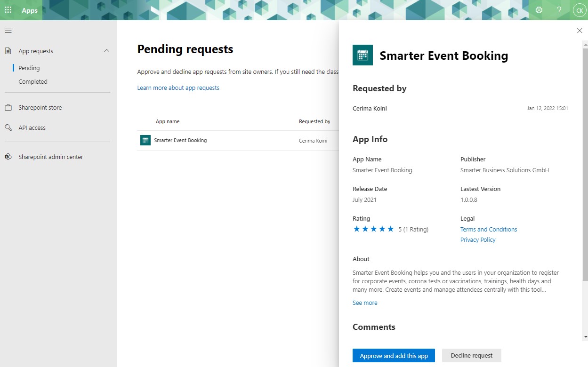This screenshot has width=588, height=367.
Task: Click Approve and add this app
Action: click(x=394, y=356)
